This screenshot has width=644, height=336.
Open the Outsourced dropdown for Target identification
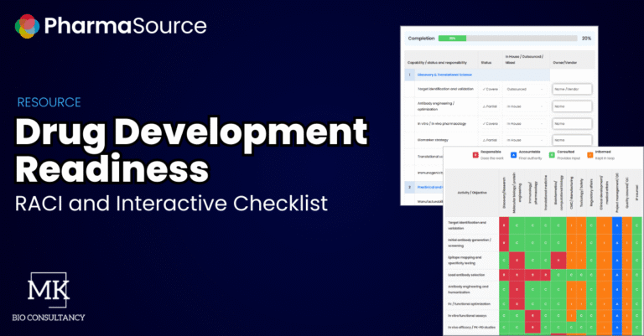pyautogui.click(x=526, y=89)
